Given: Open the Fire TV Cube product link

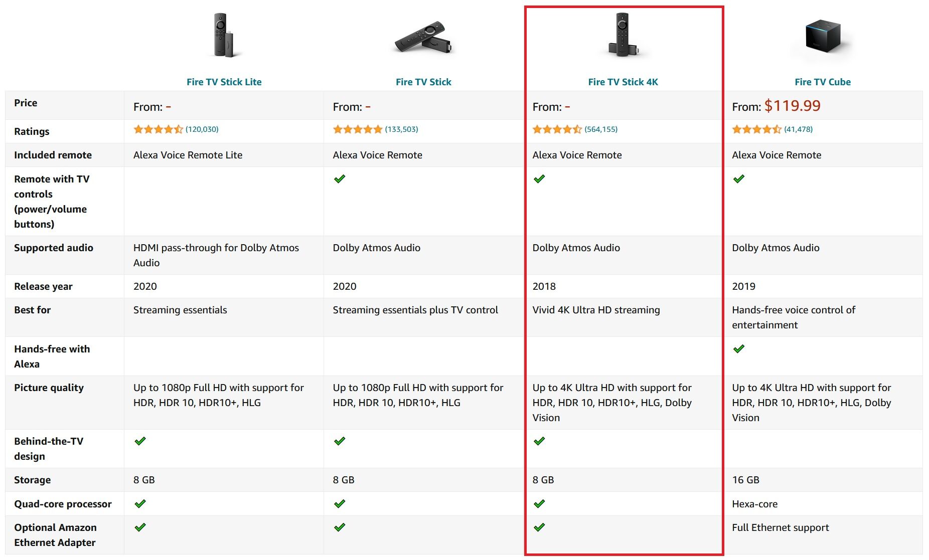Looking at the screenshot, I should pyautogui.click(x=823, y=82).
